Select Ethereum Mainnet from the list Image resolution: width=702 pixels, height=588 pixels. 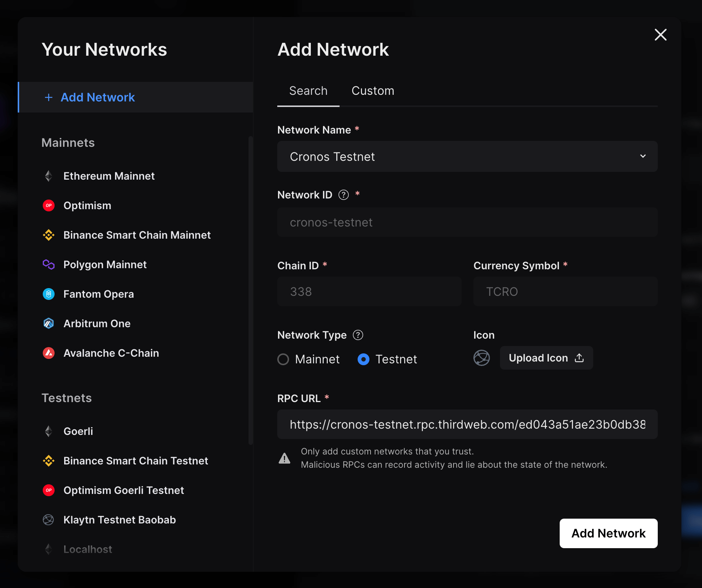[109, 176]
